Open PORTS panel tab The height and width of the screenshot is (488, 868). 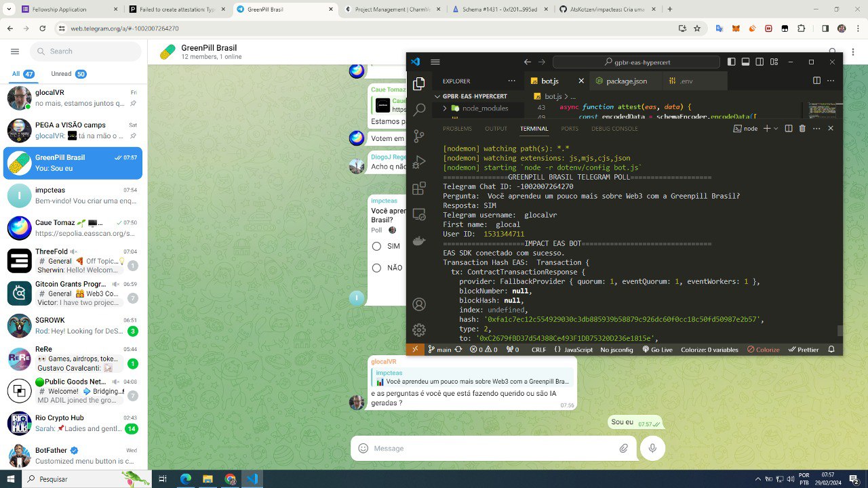pos(570,129)
